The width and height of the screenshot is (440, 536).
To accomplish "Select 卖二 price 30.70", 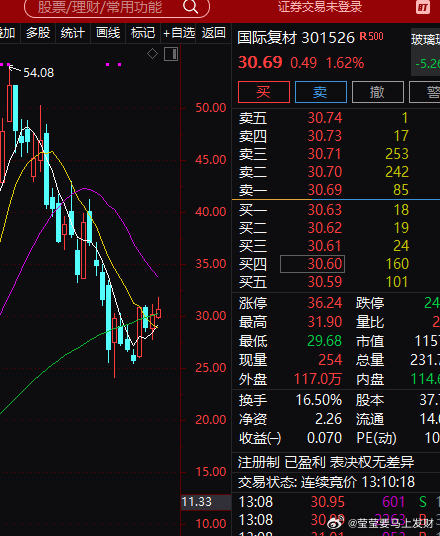I will tap(325, 172).
